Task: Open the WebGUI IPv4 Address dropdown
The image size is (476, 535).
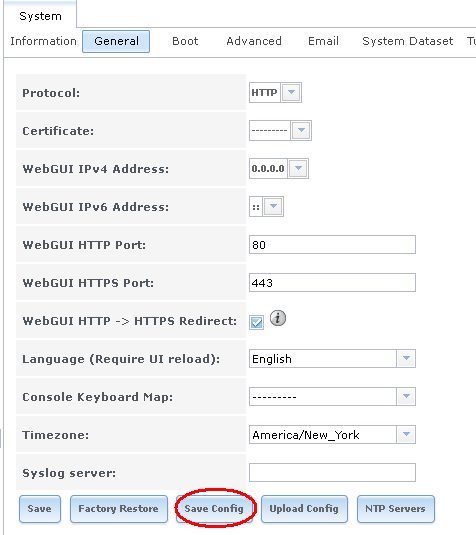Action: [x=298, y=169]
